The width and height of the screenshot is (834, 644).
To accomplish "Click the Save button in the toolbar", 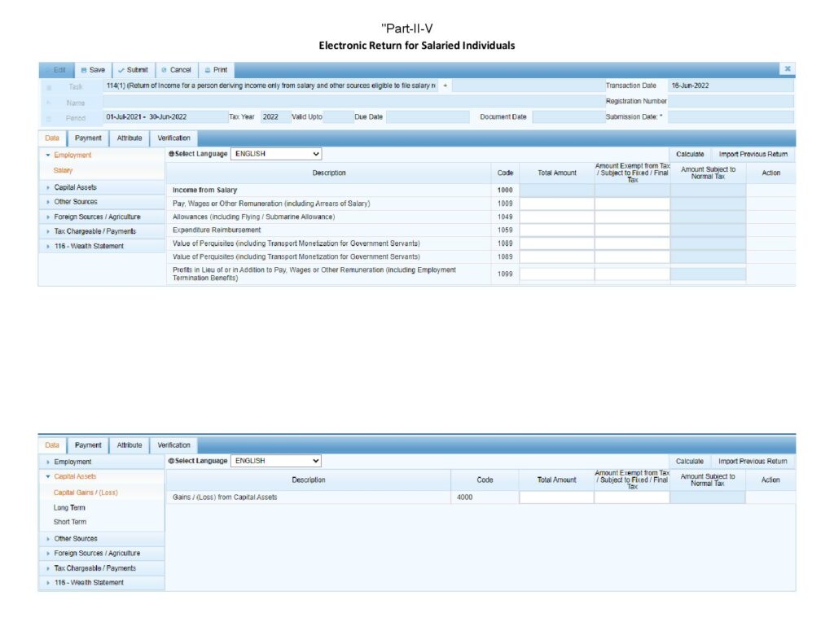I will click(x=93, y=70).
